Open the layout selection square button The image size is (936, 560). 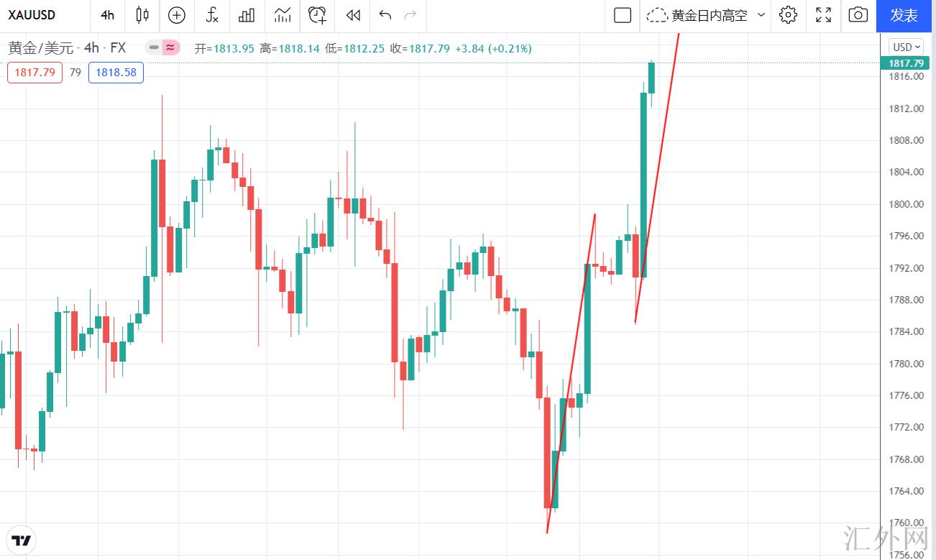click(623, 15)
